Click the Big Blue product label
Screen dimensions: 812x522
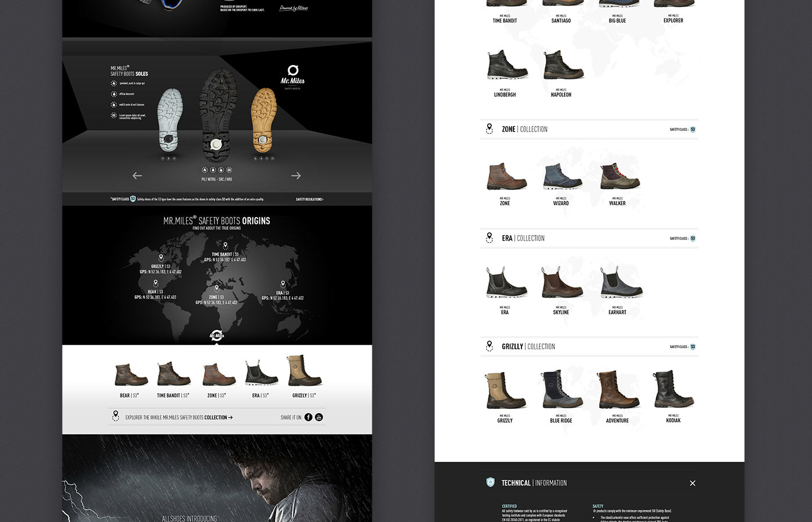(x=617, y=21)
